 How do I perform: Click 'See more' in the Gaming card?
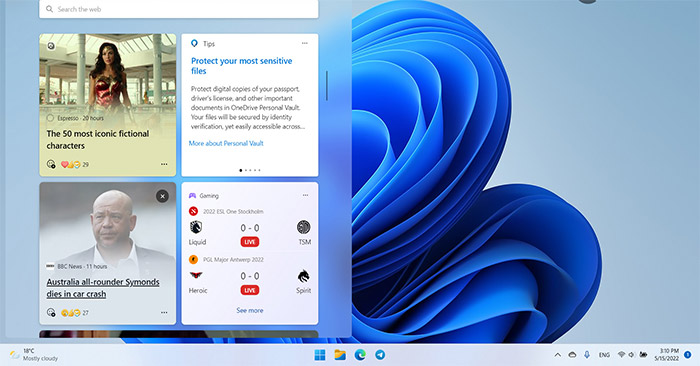pos(250,310)
